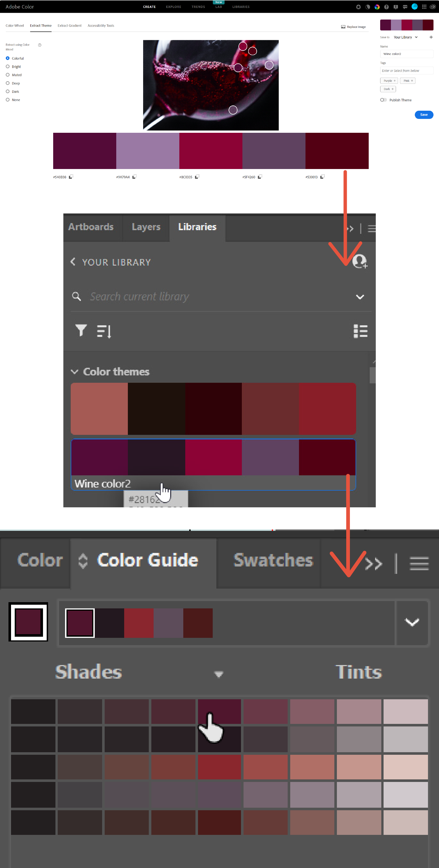The width and height of the screenshot is (439, 868).
Task: Collapse the Color themes section
Action: pos(74,372)
